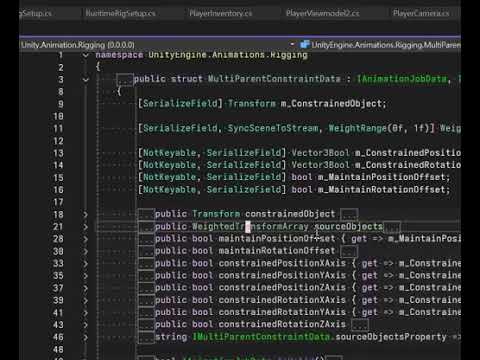Expand the maintainRotationOffset property on line 30
This screenshot has width=480, height=360.
pos(85,251)
